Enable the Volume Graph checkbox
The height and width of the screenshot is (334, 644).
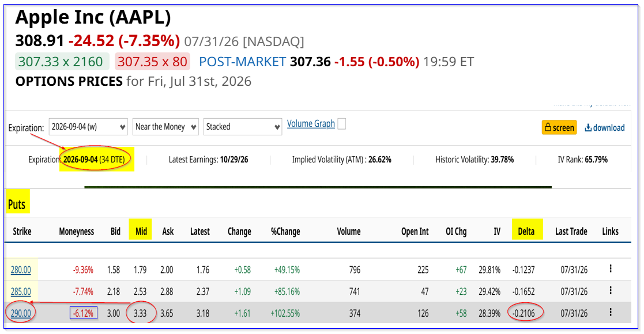(341, 123)
